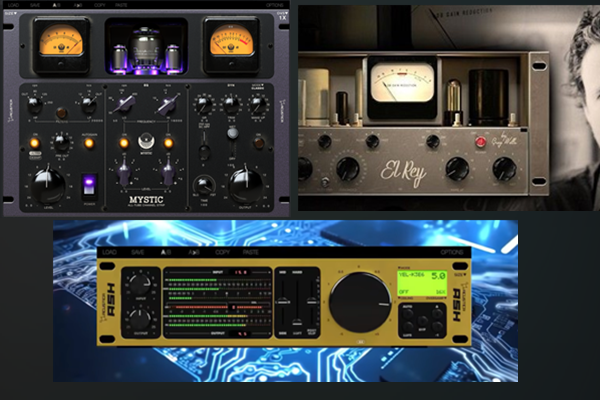Screen dimensions: 600x400
Task: Open the oversampling 1X dropdown in Mystic
Action: pos(282,16)
